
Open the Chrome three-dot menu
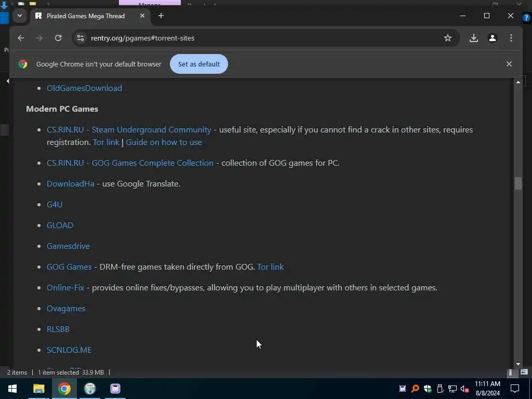pyautogui.click(x=511, y=38)
